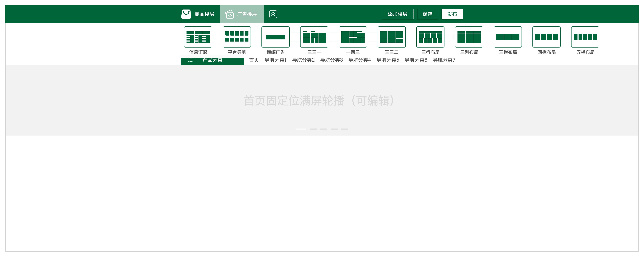Pick the 五栏布局 layout icon
The width and height of the screenshot is (644, 257).
585,37
